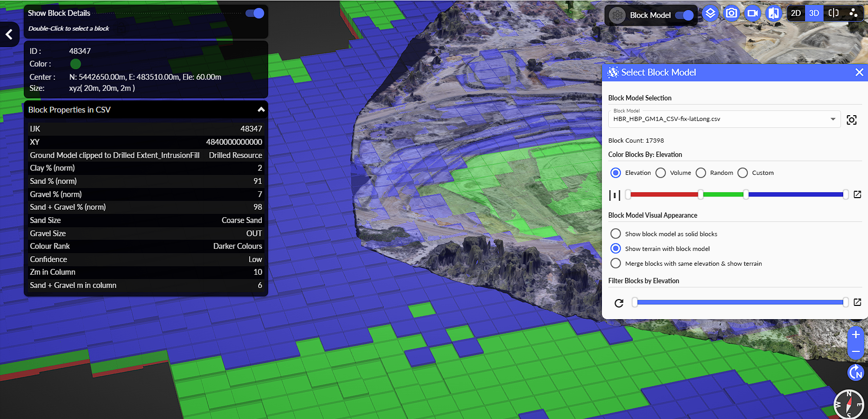Screen dimensions: 868x419
Task: Select the Gravel % (norm) row
Action: click(146, 194)
